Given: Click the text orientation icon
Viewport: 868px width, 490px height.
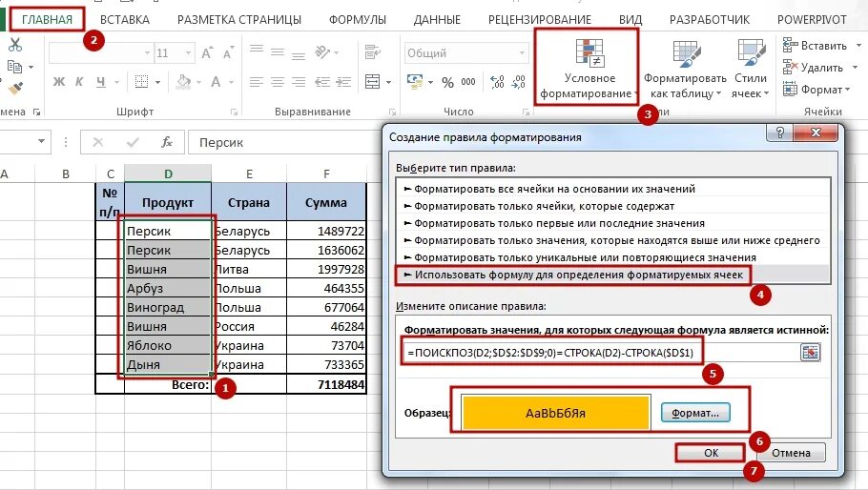Looking at the screenshot, I should (322, 52).
